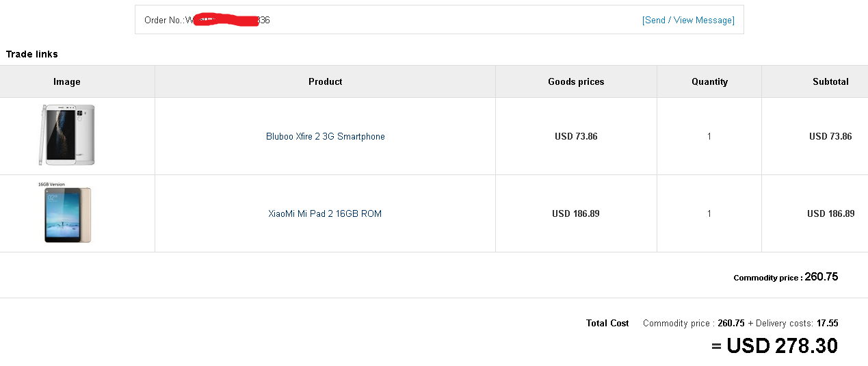Click the XiaoMi goods price USD 186.89
868x366 pixels.
[576, 214]
